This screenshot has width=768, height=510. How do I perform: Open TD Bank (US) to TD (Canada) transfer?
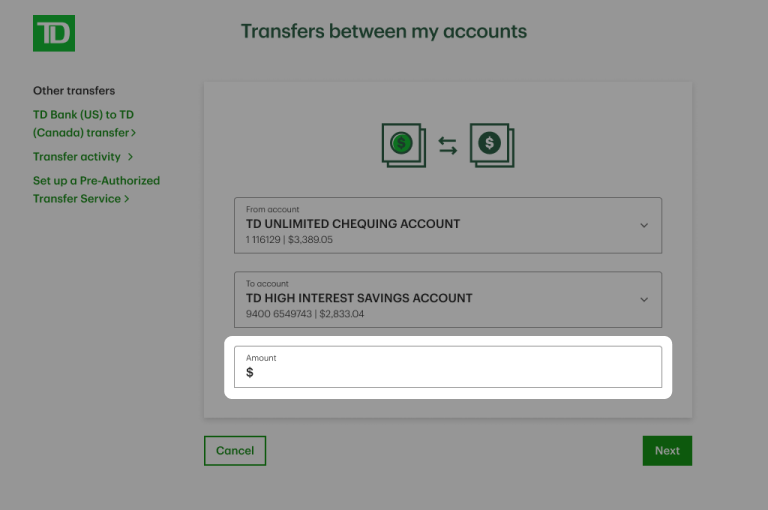pyautogui.click(x=83, y=124)
